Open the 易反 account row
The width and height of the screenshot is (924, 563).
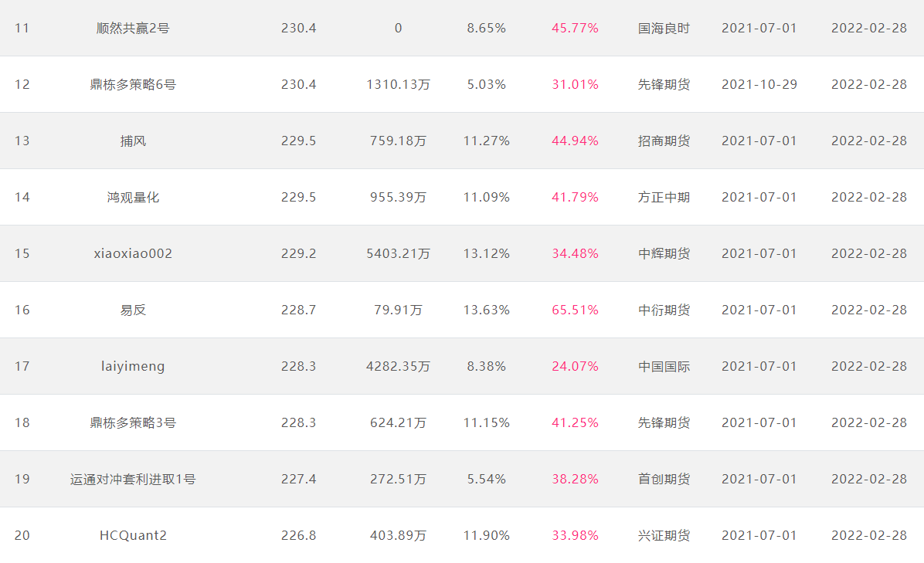click(133, 310)
